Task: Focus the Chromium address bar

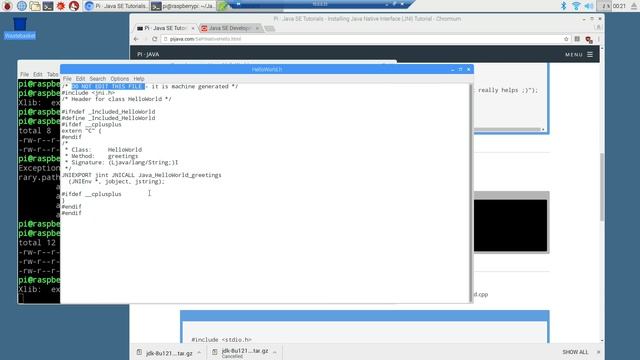Action: [361, 39]
